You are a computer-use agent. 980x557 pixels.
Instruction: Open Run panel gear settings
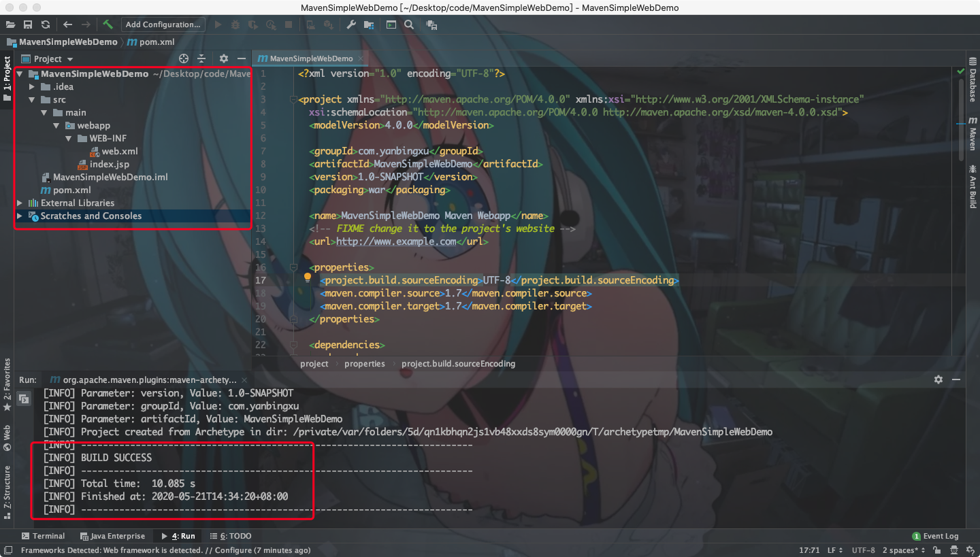click(938, 379)
